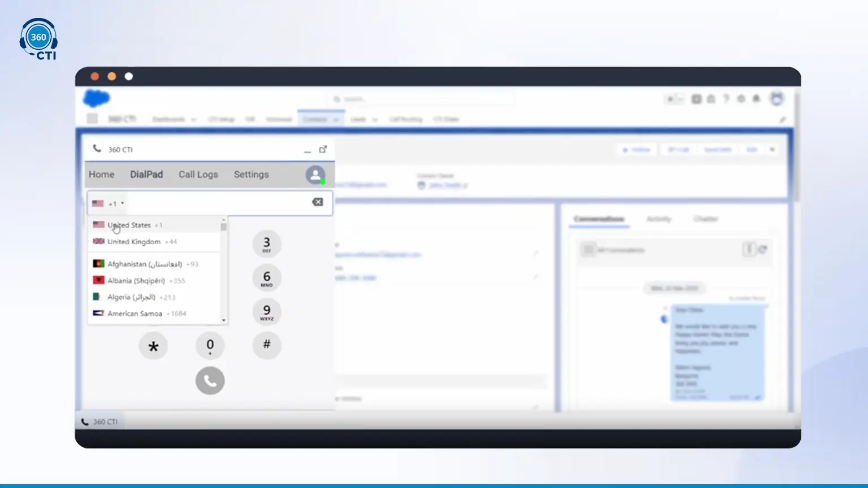Open the user profile avatar in Salesforce header
Screen dimensions: 868x488
(x=777, y=98)
